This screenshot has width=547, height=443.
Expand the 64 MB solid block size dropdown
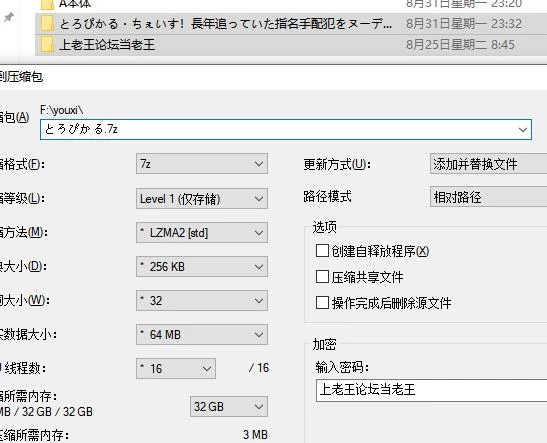click(x=202, y=335)
